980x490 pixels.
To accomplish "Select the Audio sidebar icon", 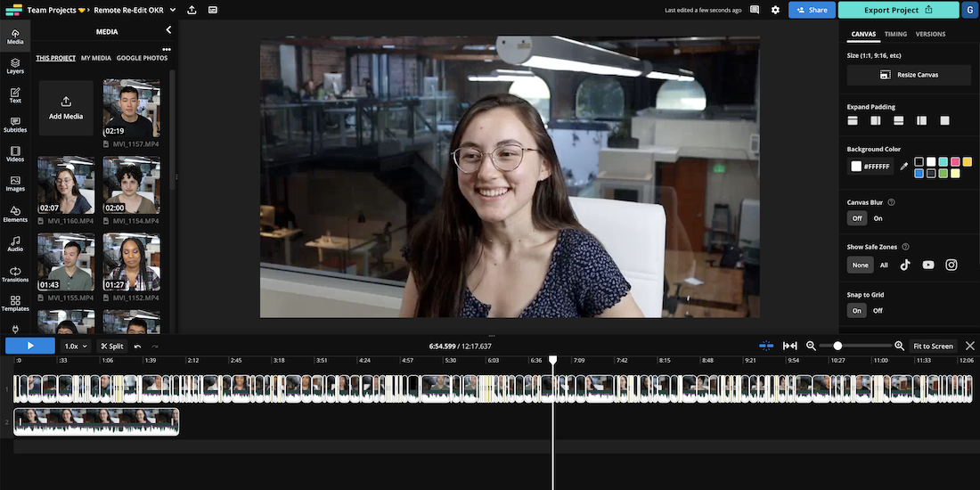I will coord(15,244).
